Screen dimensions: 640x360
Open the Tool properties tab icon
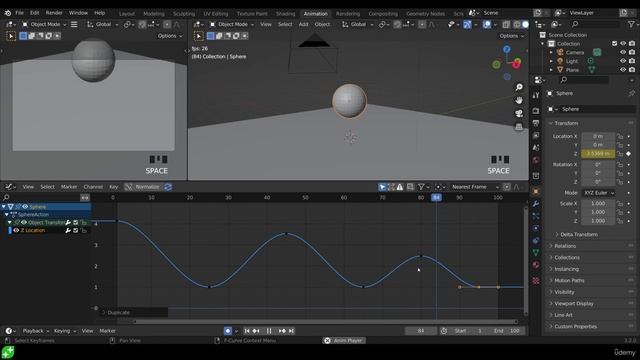[536, 95]
